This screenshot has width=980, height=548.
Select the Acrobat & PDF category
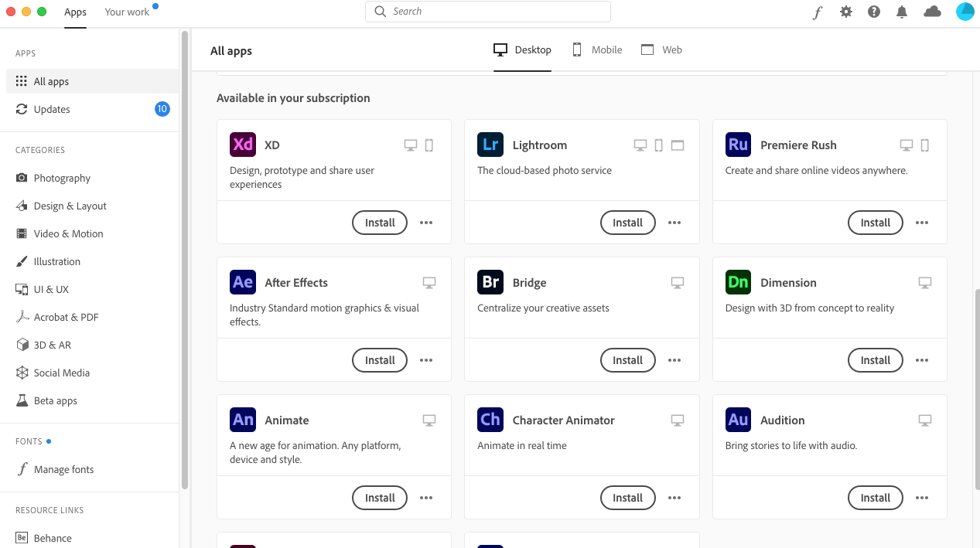[x=66, y=317]
